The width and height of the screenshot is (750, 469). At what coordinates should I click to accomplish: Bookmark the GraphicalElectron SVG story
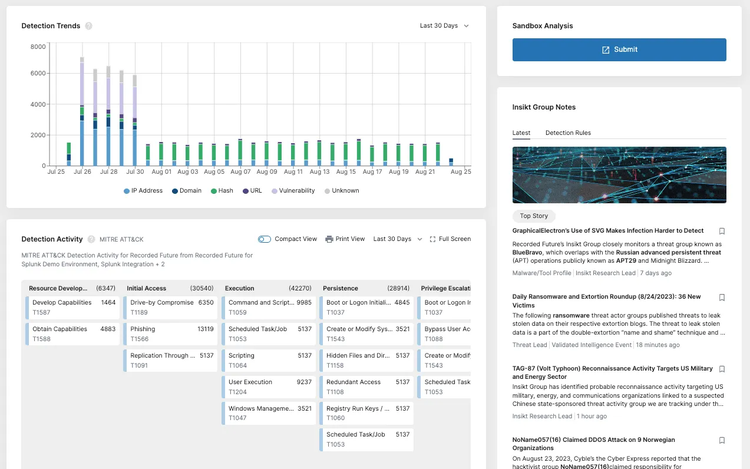[722, 231]
